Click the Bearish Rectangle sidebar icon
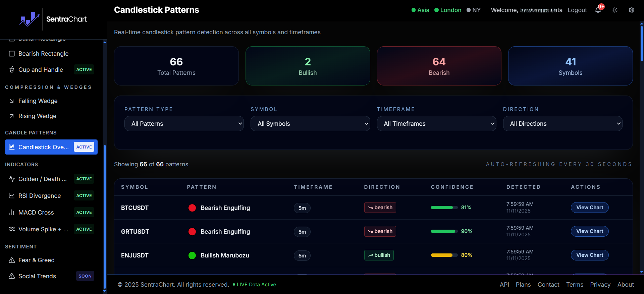This screenshot has width=644, height=294. coord(12,54)
